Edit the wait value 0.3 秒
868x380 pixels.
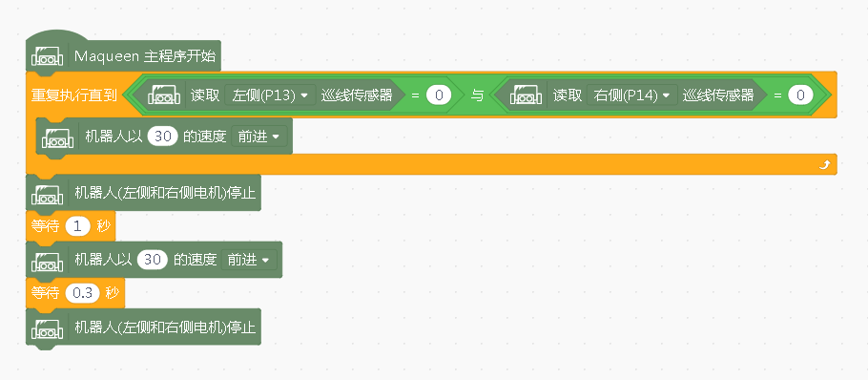pos(82,293)
